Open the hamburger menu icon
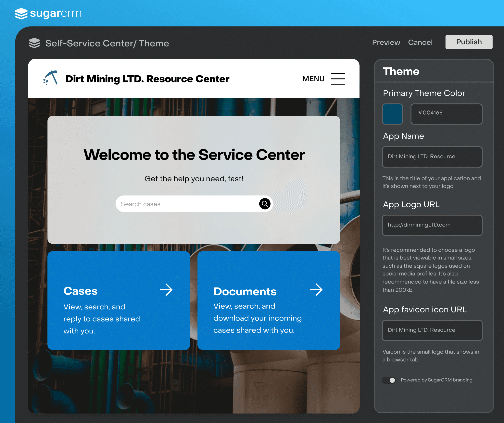The width and height of the screenshot is (504, 423). [338, 79]
